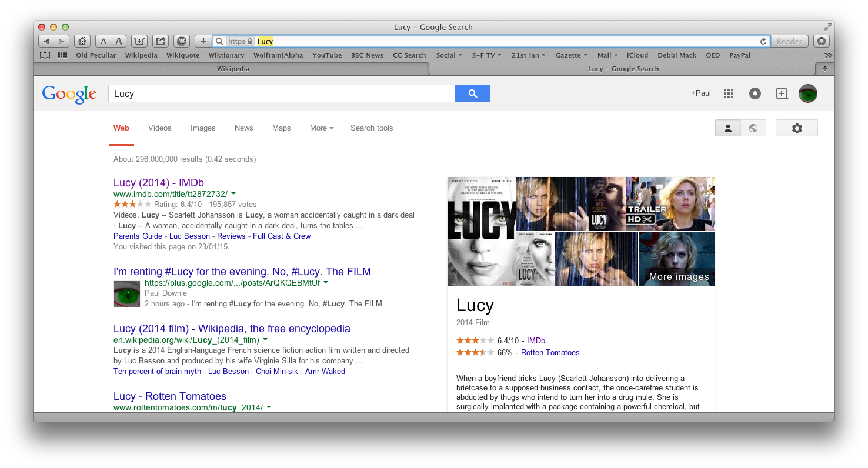
Task: Open the Full Cast & Crew sitelink
Action: click(x=282, y=236)
